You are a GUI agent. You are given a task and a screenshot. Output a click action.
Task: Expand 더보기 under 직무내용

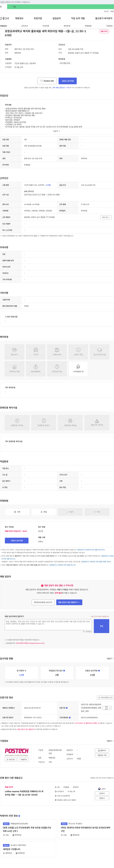(57, 131)
